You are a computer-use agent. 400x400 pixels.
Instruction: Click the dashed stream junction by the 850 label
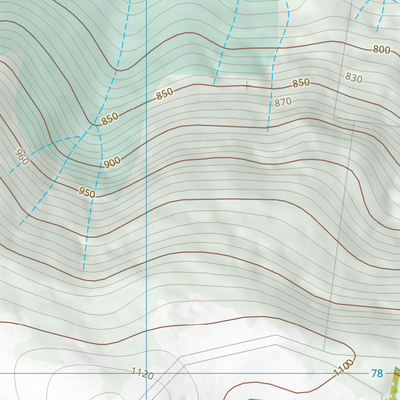coord(96,125)
